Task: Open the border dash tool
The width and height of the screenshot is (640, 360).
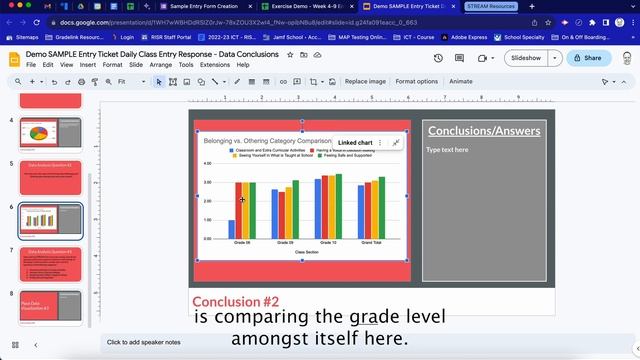Action: click(266, 82)
